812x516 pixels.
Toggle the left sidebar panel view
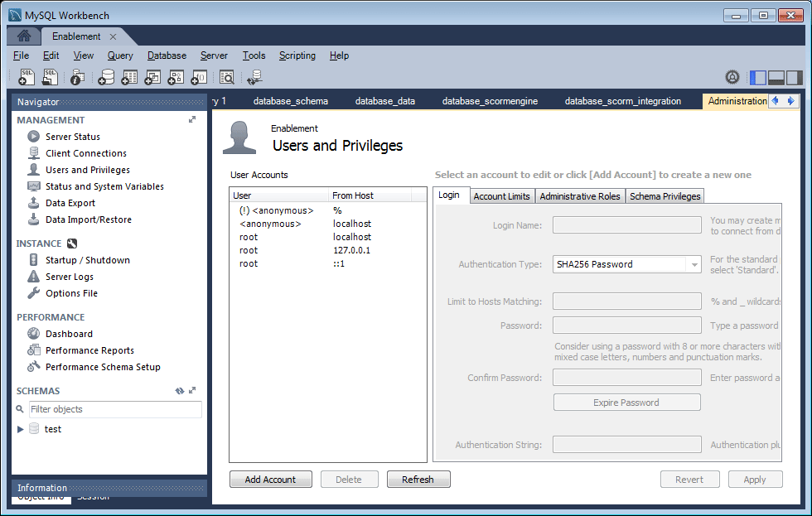758,78
